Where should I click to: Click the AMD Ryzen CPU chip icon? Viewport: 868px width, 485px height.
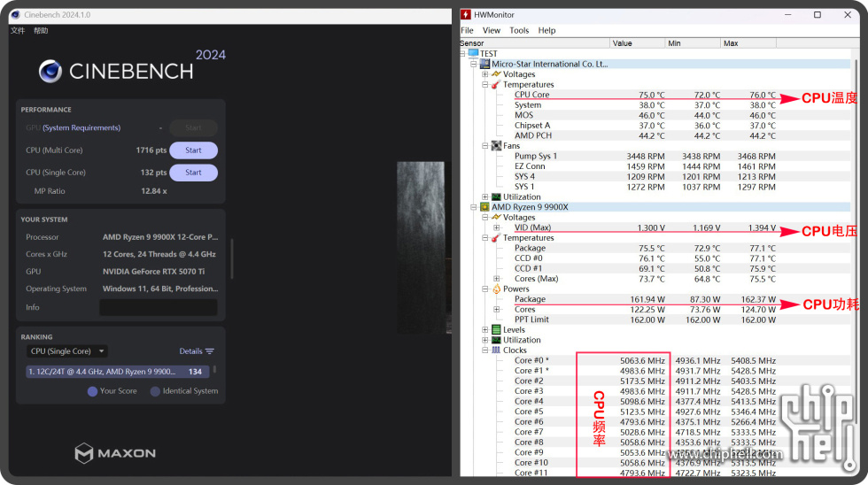pyautogui.click(x=485, y=207)
